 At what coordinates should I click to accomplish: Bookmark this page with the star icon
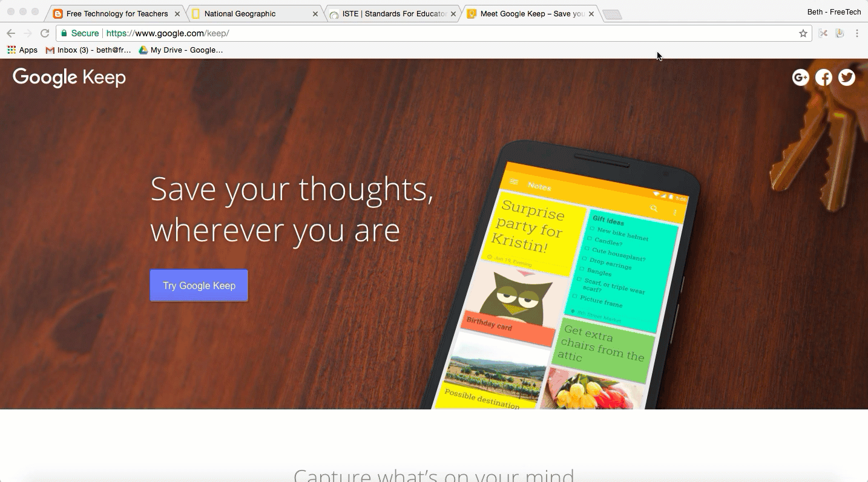tap(803, 33)
